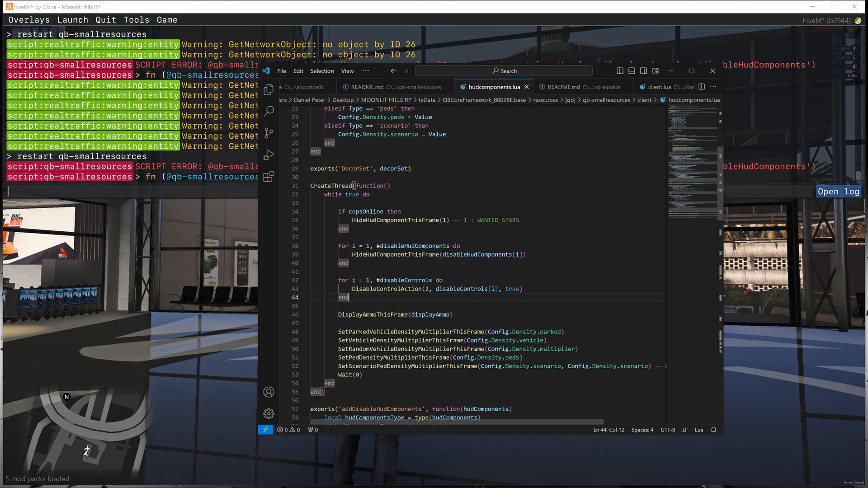Open the Search view in the activity bar
This screenshot has height=488, width=868.
tap(269, 111)
